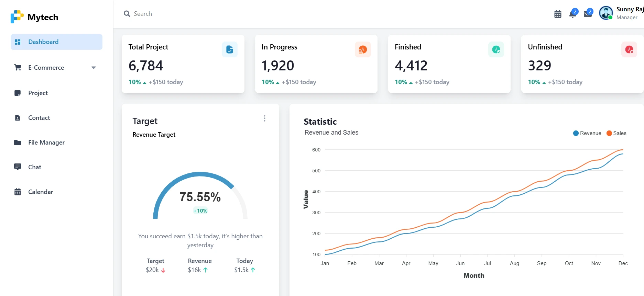Open the Target card three-dot menu
Viewport: 644px width, 296px height.
pos(264,118)
